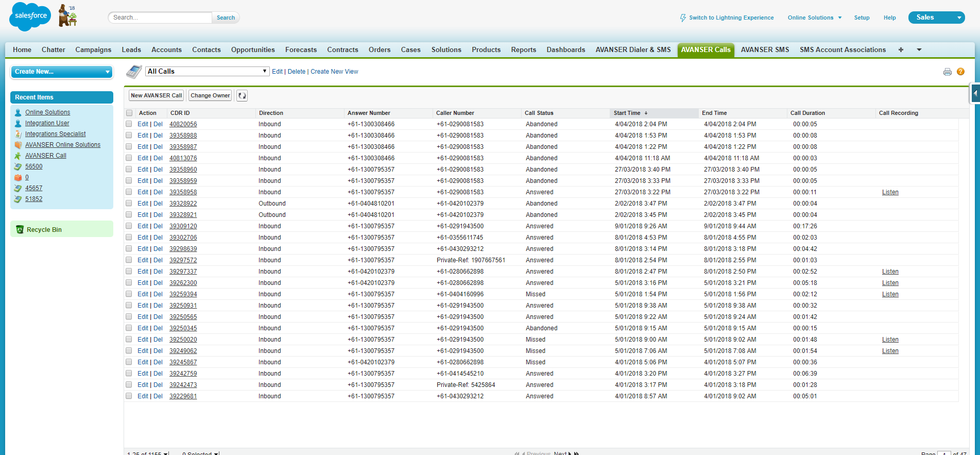
Task: Open the Sales app switcher dropdown
Action: 936,18
